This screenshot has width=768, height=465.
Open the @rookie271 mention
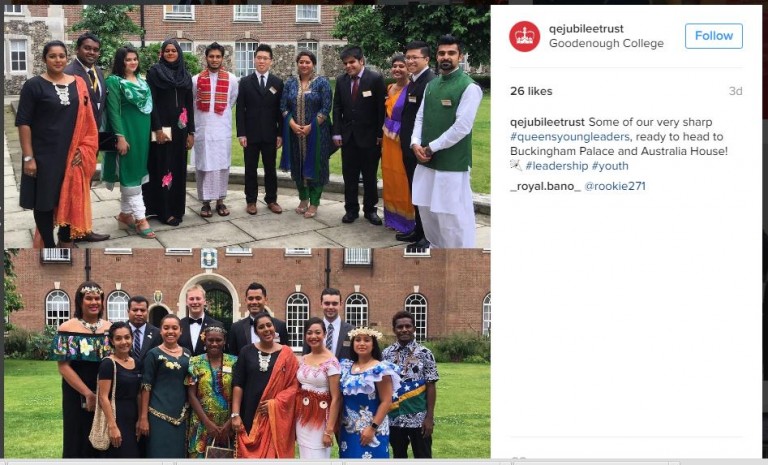coord(615,186)
